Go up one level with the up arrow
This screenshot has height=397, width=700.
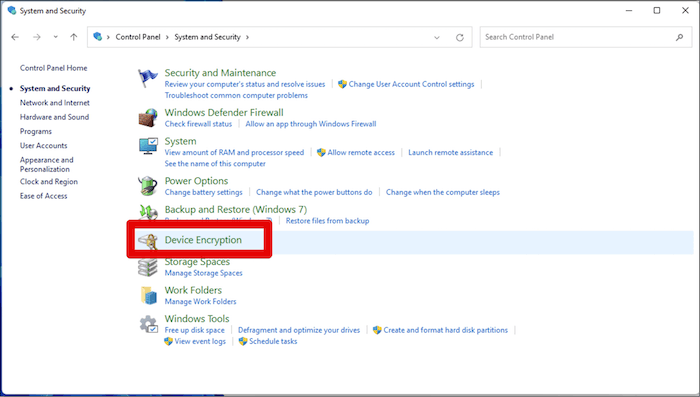point(74,37)
